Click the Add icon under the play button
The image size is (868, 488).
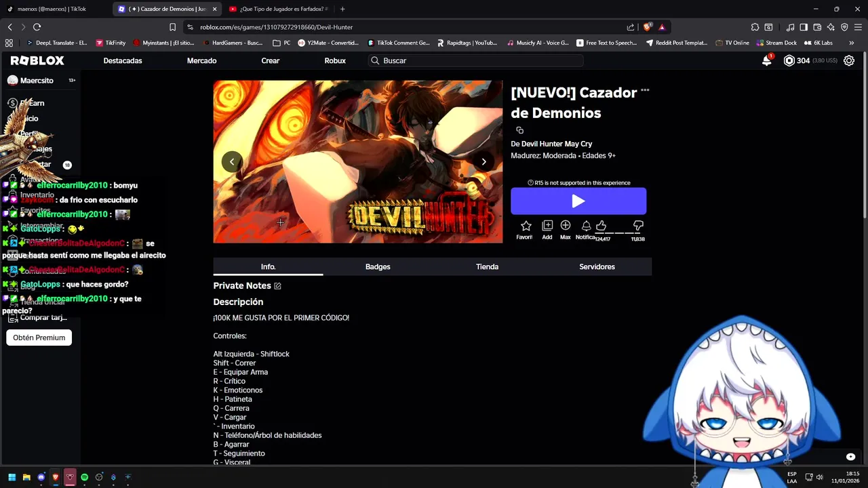coord(547,226)
